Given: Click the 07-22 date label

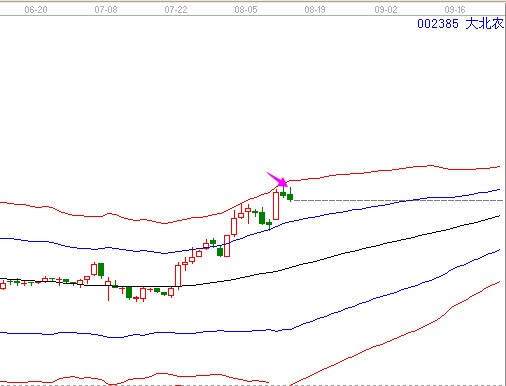Looking at the screenshot, I should [x=176, y=10].
